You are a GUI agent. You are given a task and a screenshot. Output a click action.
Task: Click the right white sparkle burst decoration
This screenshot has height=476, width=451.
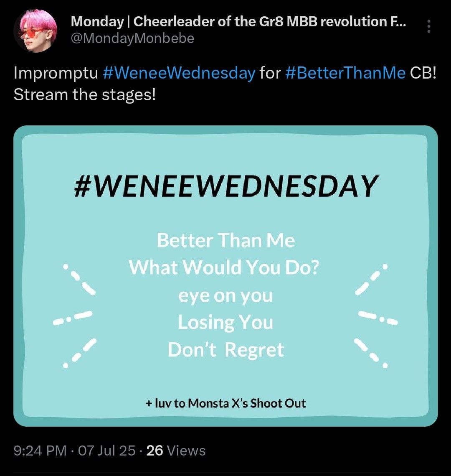point(376,316)
